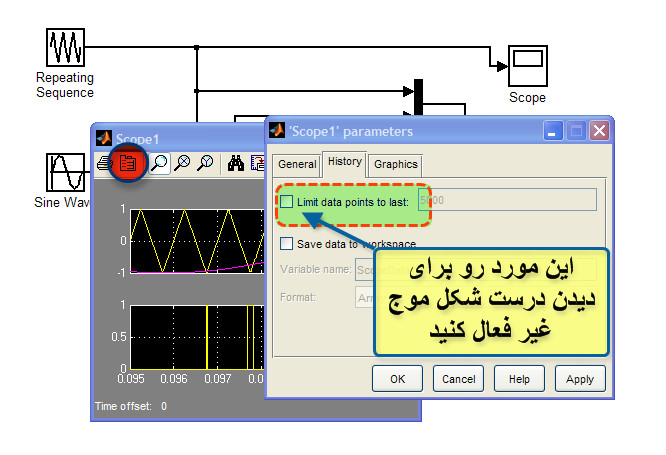Click the data points limit field
666x455 pixels.
506,201
